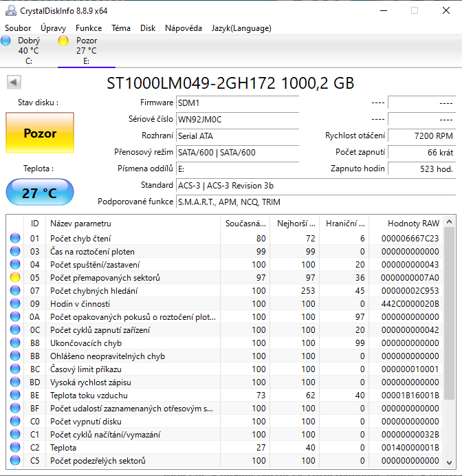Screen dimensions: 462x476
Task: Click the previous disk arrow button
Action: 13,83
